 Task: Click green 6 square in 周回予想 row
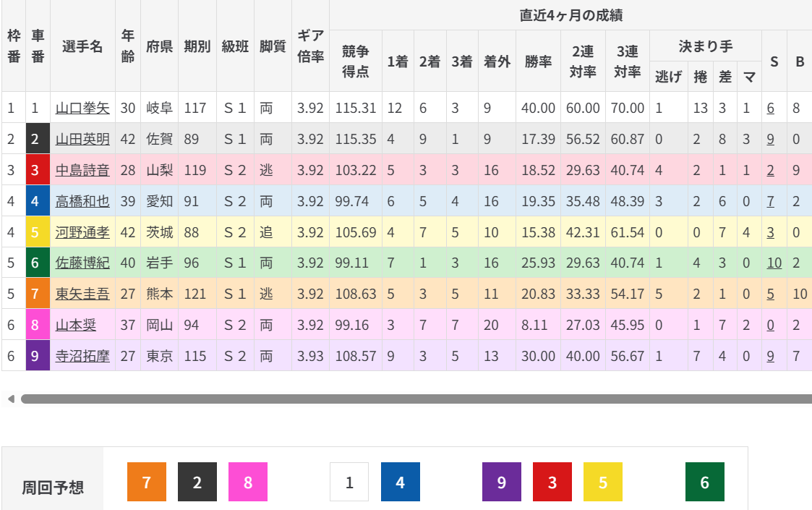click(705, 482)
